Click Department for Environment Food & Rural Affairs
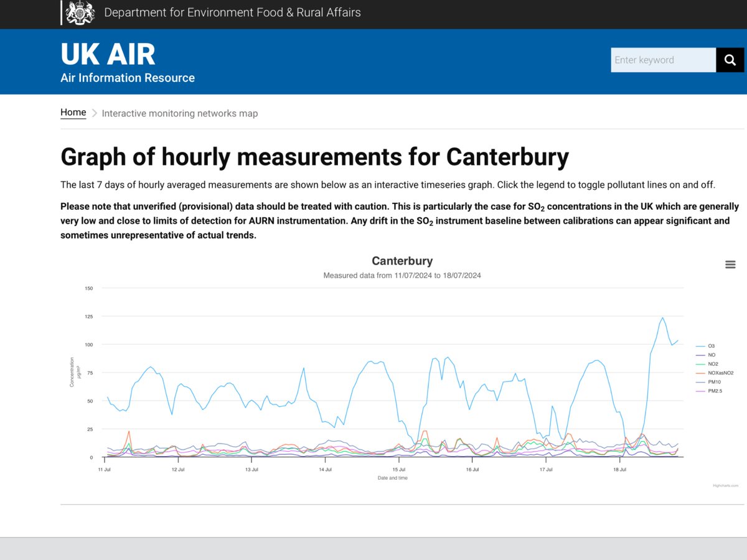Screen dimensions: 747x560 pyautogui.click(x=232, y=12)
